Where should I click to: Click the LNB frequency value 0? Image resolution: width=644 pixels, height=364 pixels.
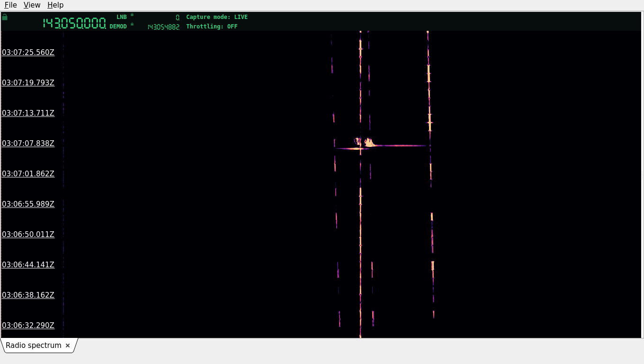tap(178, 17)
